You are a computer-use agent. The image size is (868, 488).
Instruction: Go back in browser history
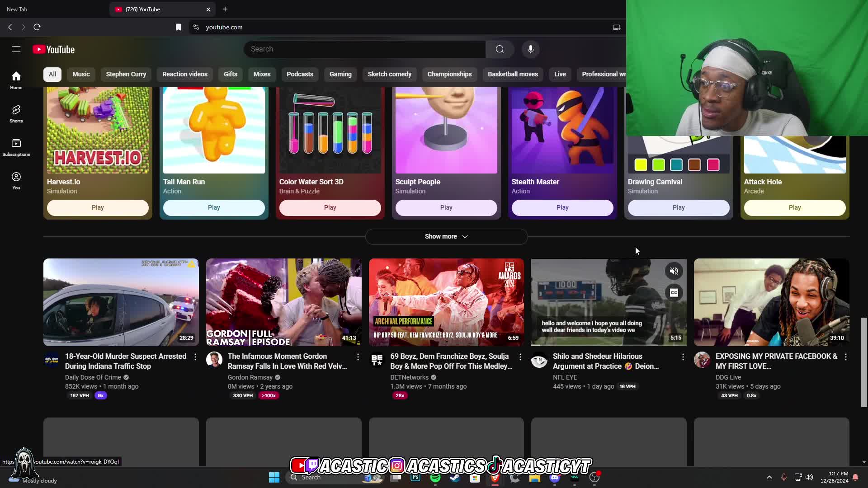pyautogui.click(x=10, y=27)
